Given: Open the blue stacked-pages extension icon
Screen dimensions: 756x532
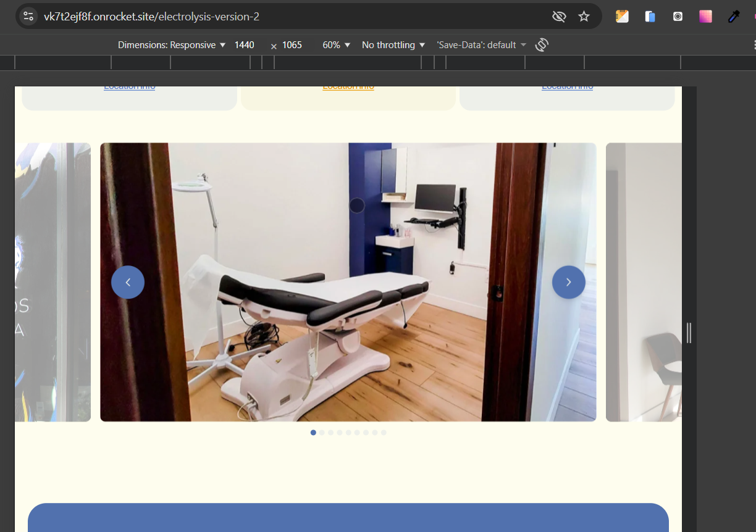Looking at the screenshot, I should (650, 17).
